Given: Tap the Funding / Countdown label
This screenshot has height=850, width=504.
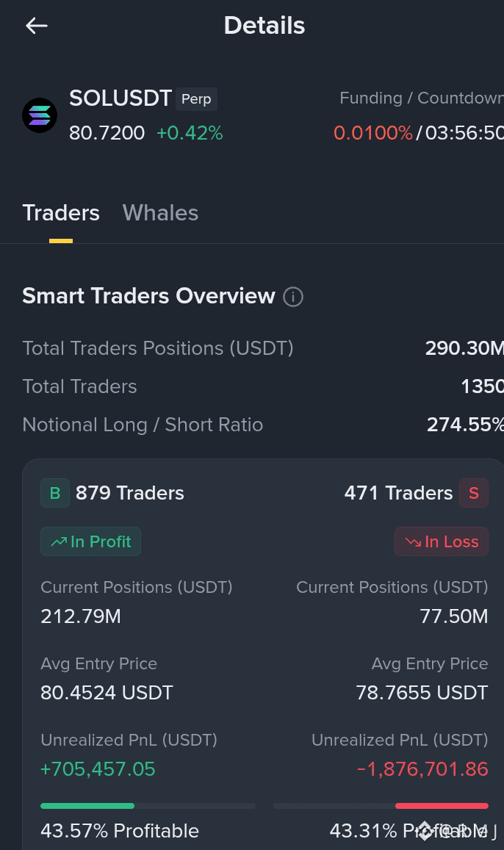Looking at the screenshot, I should [422, 98].
